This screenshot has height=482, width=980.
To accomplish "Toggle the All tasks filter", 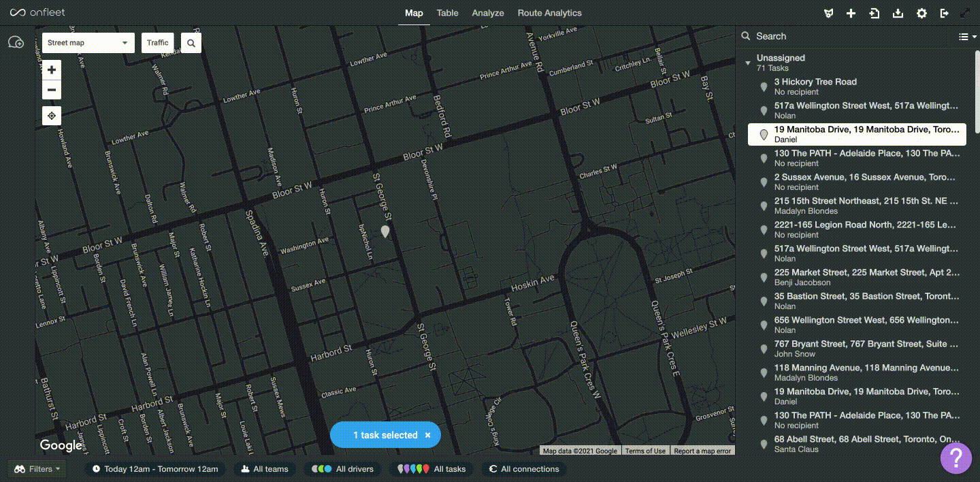I will (x=432, y=469).
